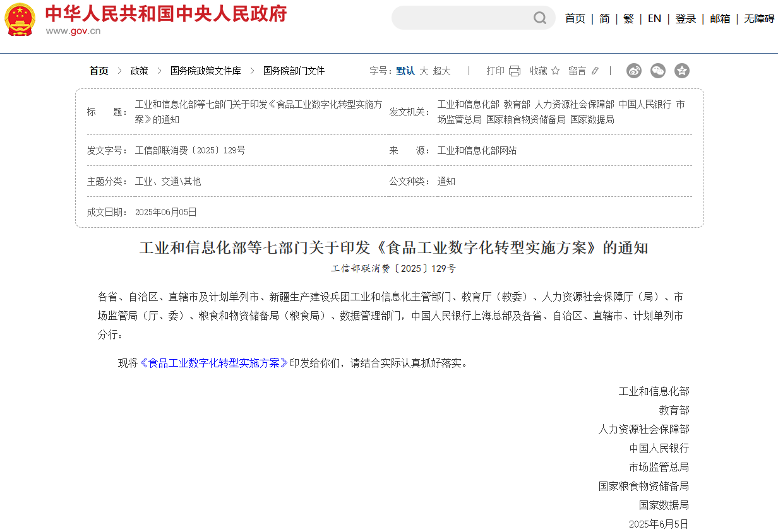The width and height of the screenshot is (778, 532).
Task: Click 登录 in top navigation
Action: pos(685,18)
